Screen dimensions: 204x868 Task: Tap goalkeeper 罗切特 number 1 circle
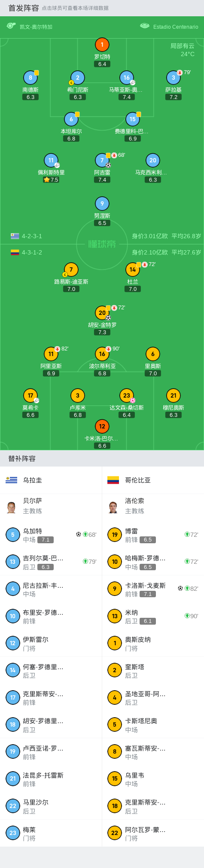click(102, 45)
